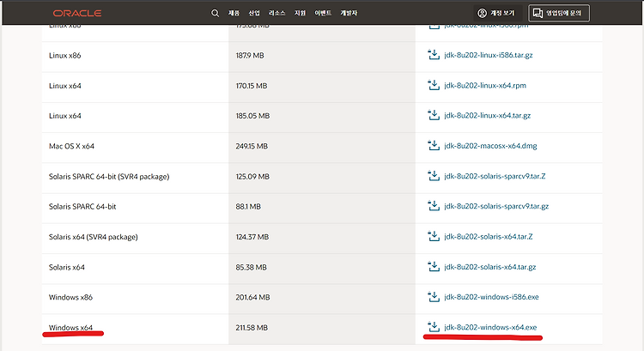The width and height of the screenshot is (644, 351).
Task: Click the 영업팀에 문의 contact sales button
Action: (559, 13)
